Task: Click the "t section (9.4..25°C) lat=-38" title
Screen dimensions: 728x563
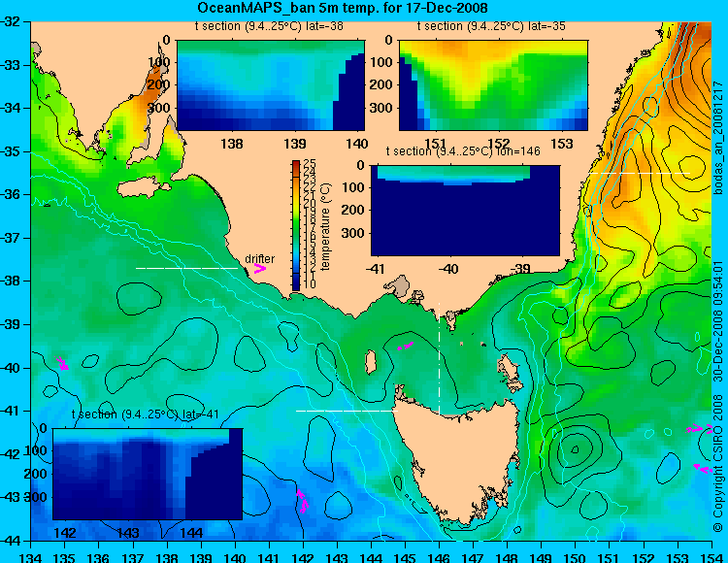Action: (x=269, y=26)
